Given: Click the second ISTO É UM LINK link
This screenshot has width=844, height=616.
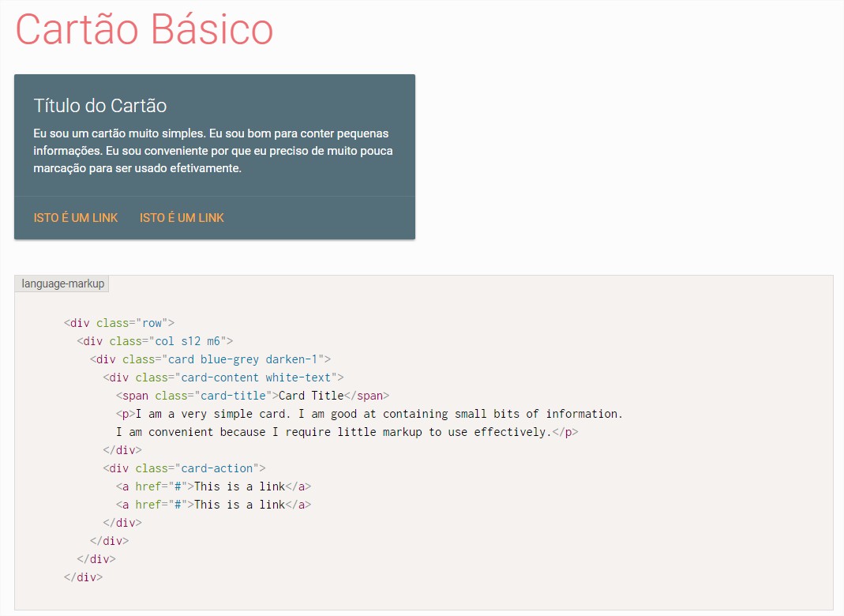Looking at the screenshot, I should (182, 218).
